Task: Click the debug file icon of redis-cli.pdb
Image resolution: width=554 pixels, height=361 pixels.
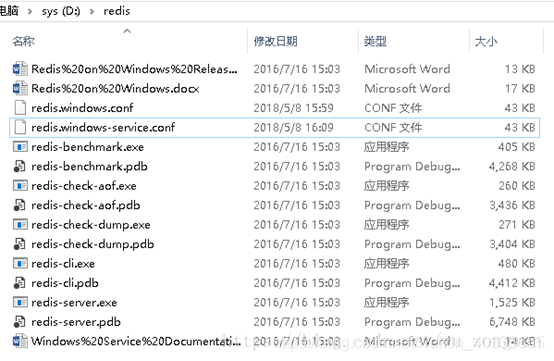Action: tap(19, 283)
